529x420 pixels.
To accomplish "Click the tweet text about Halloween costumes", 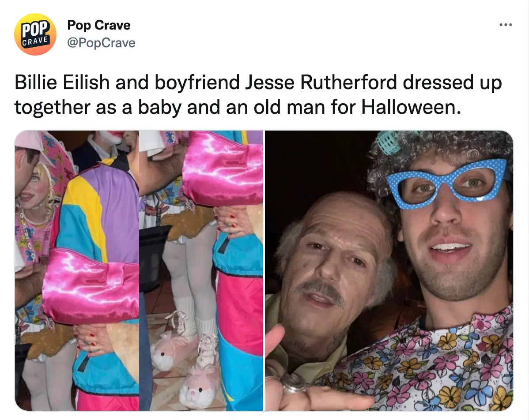I will (258, 95).
